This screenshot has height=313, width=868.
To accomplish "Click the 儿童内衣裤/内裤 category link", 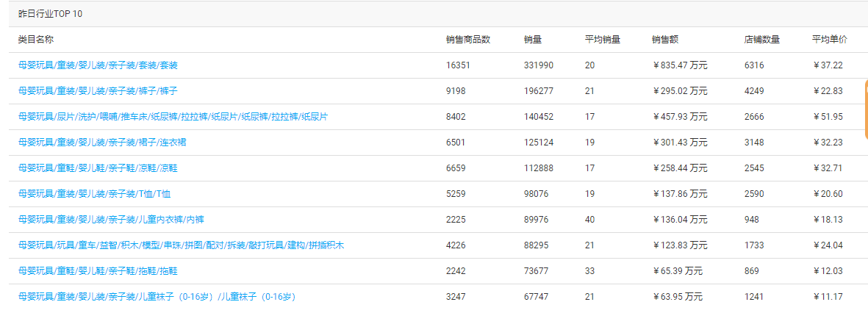I will (111, 220).
